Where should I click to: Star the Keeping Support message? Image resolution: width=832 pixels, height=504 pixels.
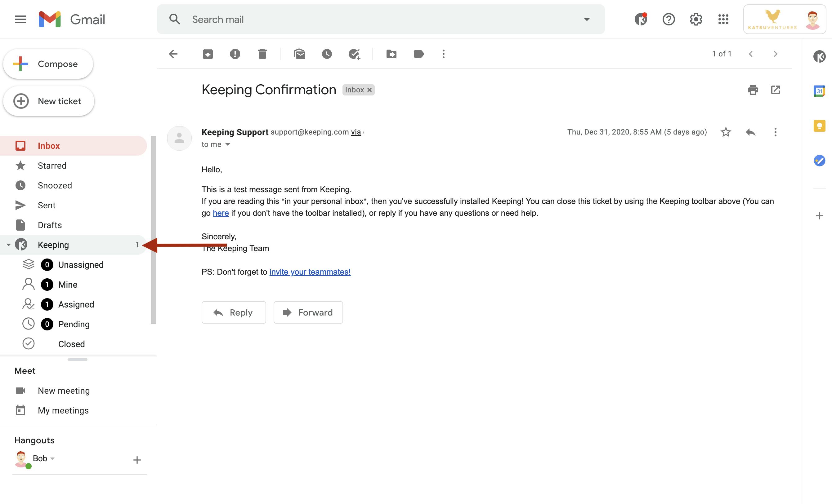click(726, 132)
